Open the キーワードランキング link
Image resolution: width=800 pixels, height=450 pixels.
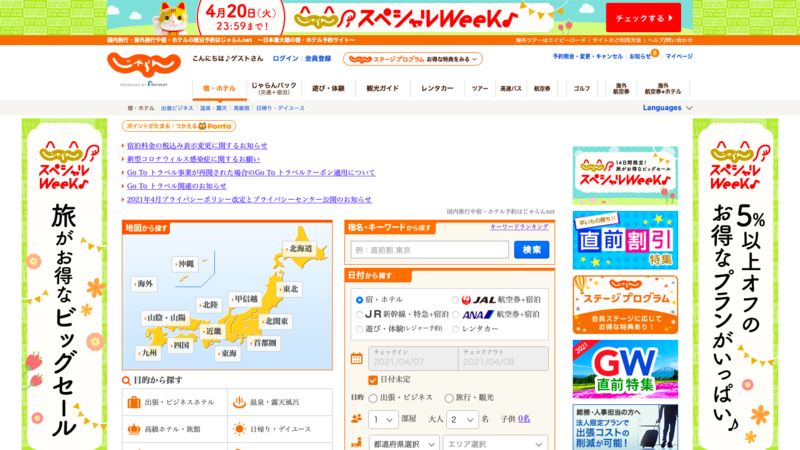(x=519, y=227)
